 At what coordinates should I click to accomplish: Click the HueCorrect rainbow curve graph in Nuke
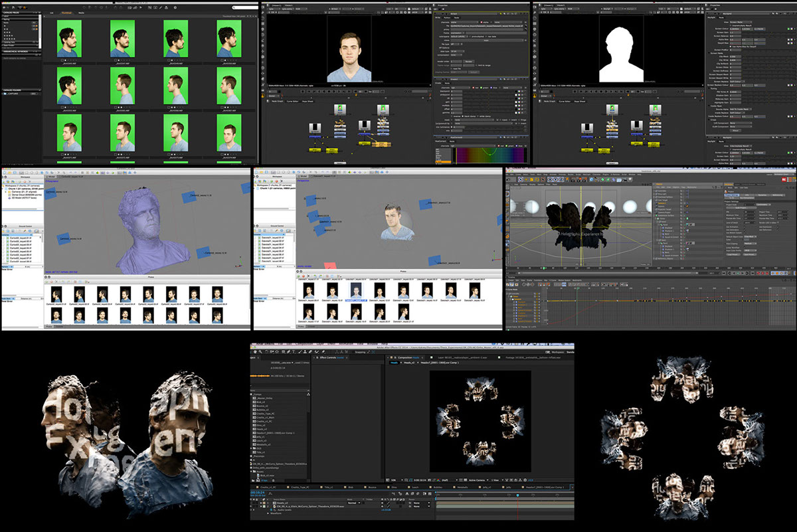point(489,155)
